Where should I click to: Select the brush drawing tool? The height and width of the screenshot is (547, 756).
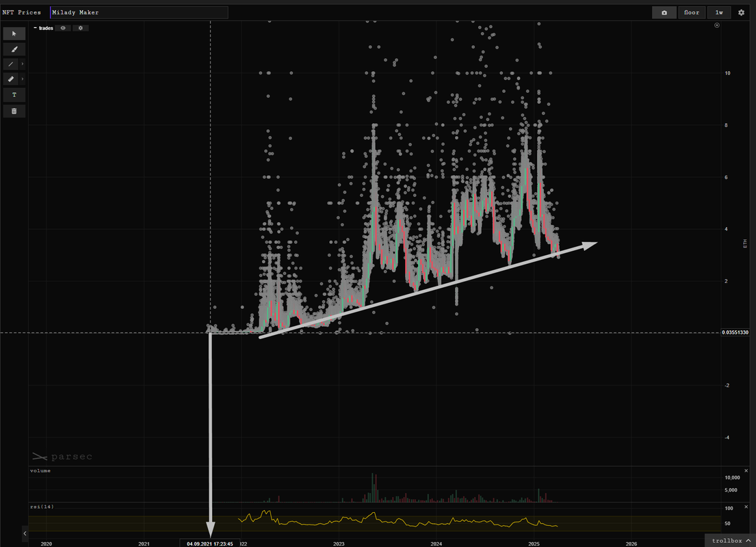(14, 49)
